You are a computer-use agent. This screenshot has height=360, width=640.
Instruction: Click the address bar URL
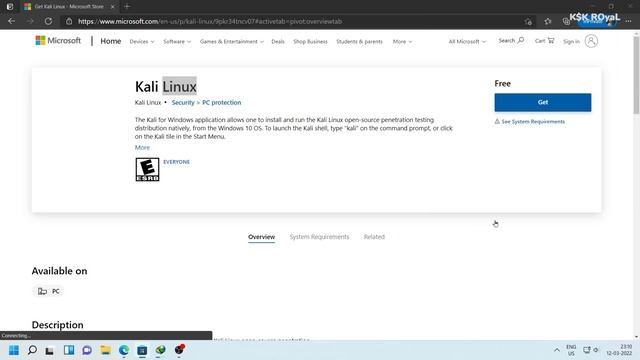[x=210, y=21]
